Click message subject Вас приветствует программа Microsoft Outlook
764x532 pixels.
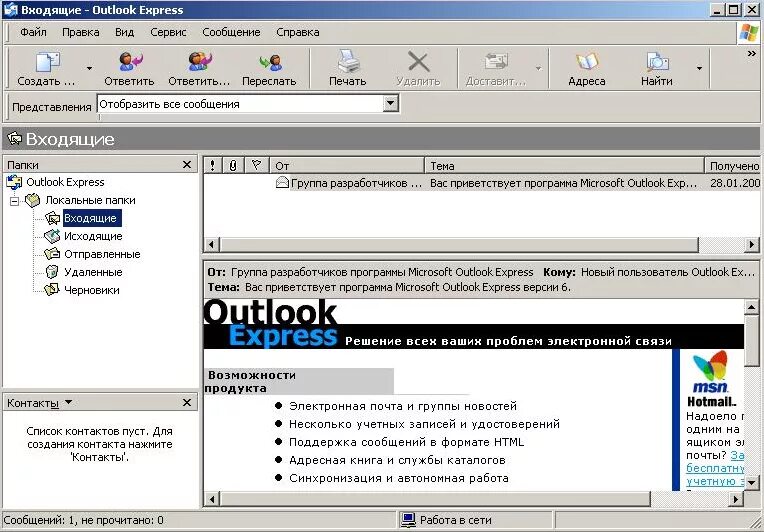click(x=563, y=183)
